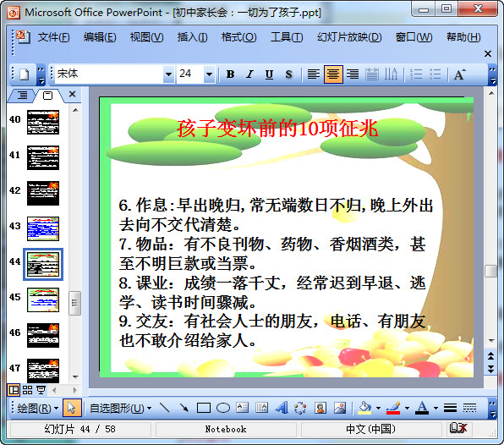Screen dimensions: 504x445
Task: Click Increase Font Size icon
Action: [x=459, y=74]
